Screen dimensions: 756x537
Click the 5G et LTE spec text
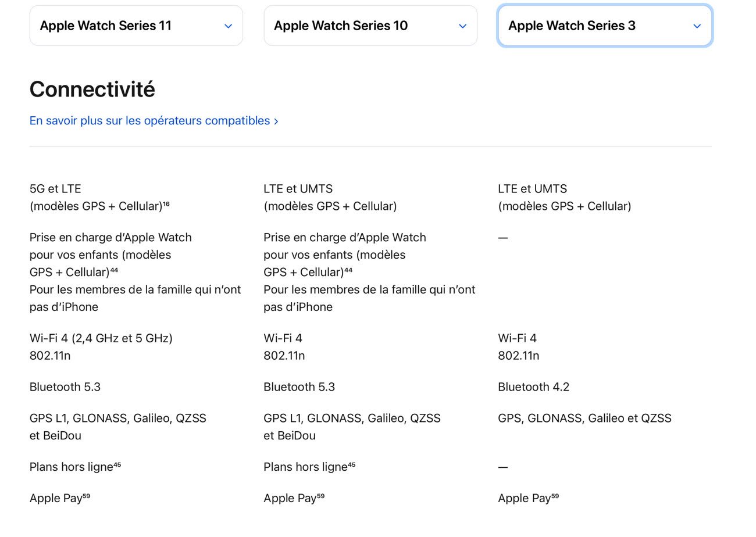pyautogui.click(x=55, y=189)
